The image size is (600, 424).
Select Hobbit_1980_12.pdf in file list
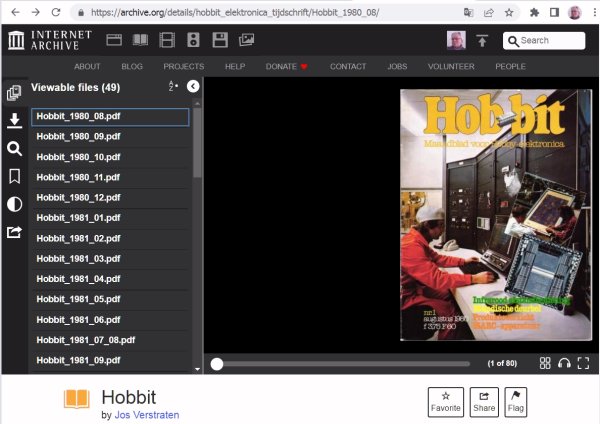click(x=110, y=198)
